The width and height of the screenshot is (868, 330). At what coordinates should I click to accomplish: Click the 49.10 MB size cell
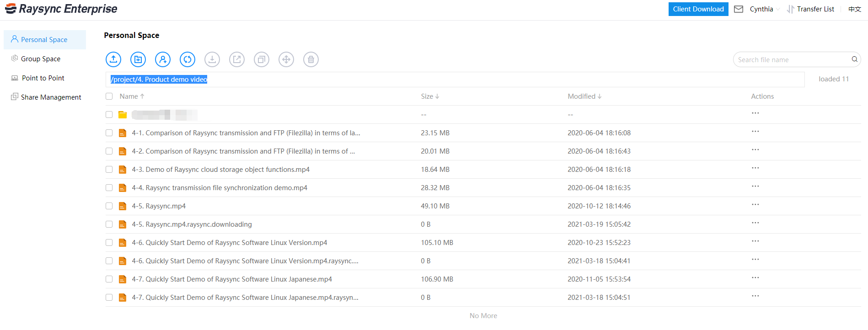click(435, 206)
